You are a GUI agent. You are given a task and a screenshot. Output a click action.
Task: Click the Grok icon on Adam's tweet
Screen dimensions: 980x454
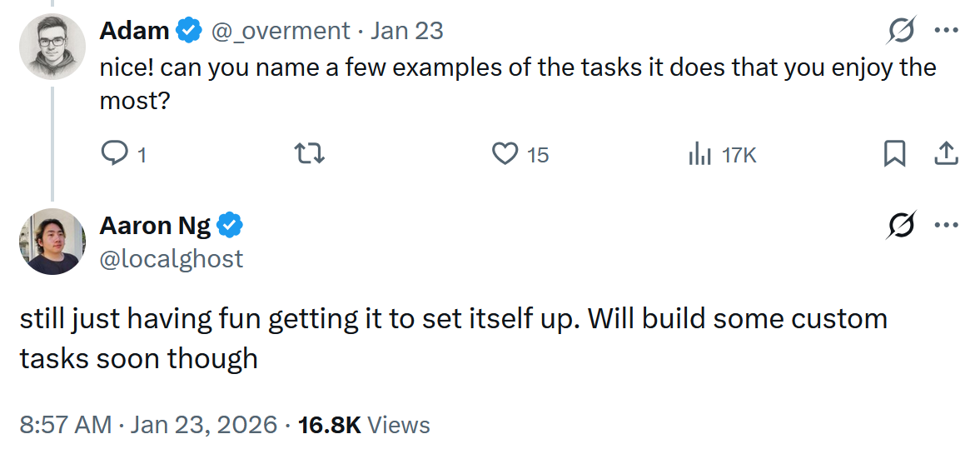(901, 32)
